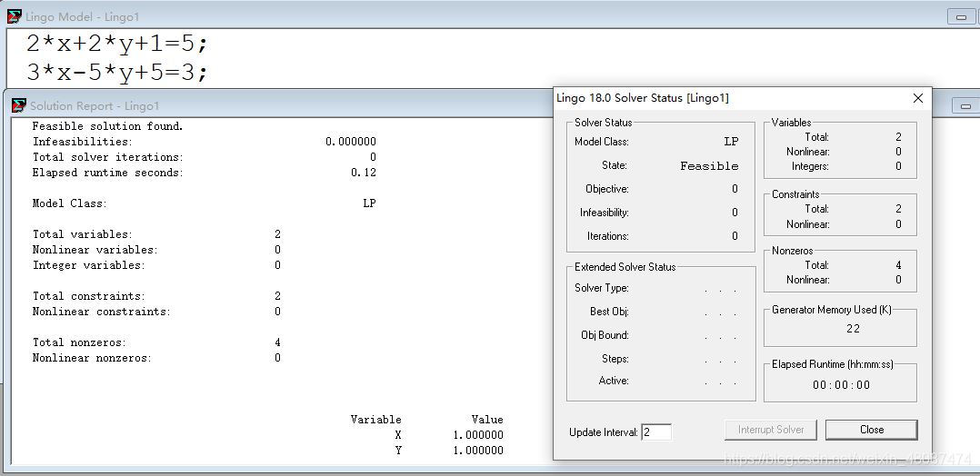Image resolution: width=980 pixels, height=476 pixels.
Task: Click the Nonlinear nonzeros row in report
Action: (x=157, y=358)
